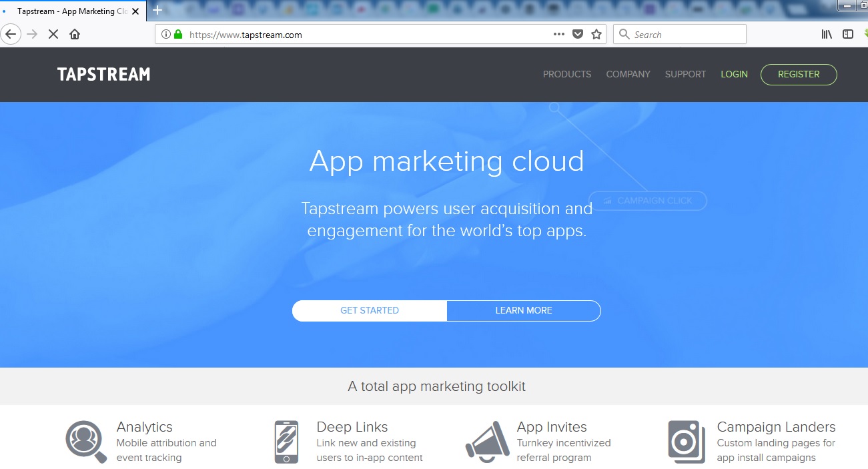This screenshot has width=868, height=469.
Task: Select the Tapstream browser tab
Action: [x=72, y=11]
